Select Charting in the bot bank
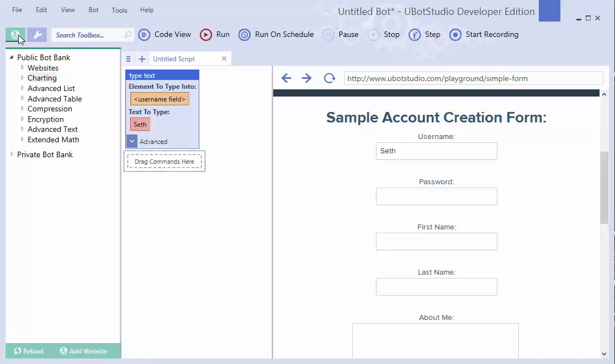 42,78
